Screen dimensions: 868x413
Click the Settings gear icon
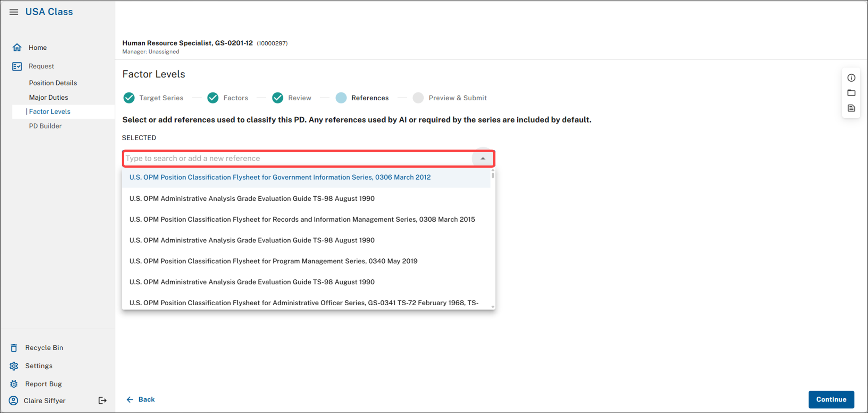14,366
